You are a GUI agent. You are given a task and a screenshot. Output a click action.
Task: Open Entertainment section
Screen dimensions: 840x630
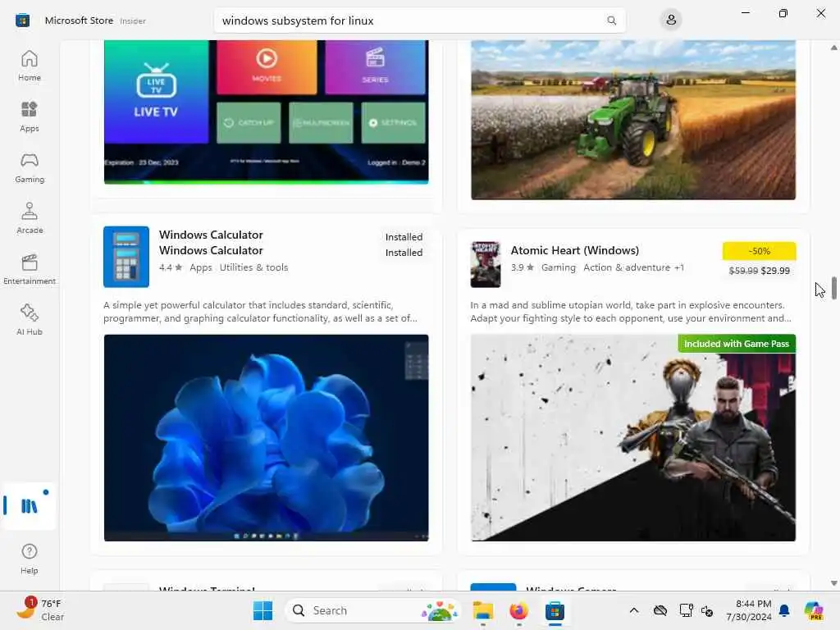pyautogui.click(x=29, y=269)
